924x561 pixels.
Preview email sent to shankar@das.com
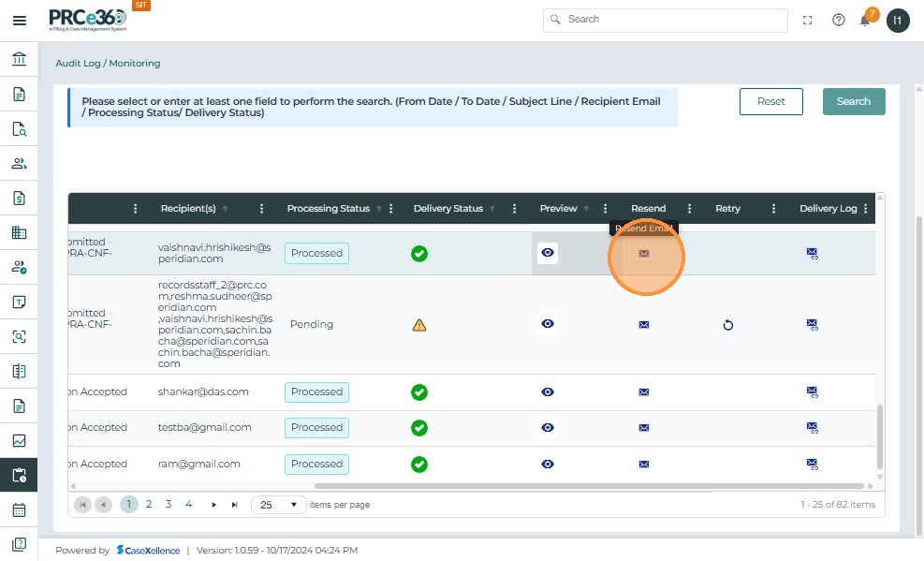(x=548, y=391)
